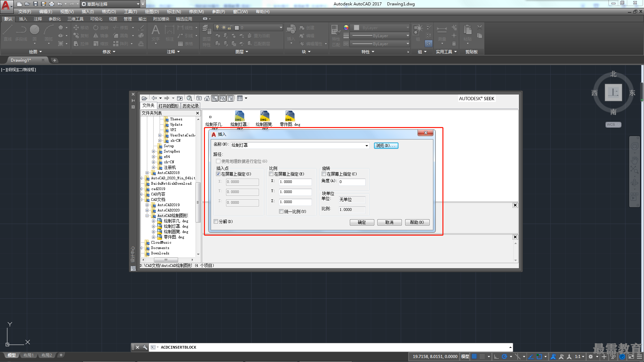
Task: Click the 确定 OK button
Action: pos(362,222)
